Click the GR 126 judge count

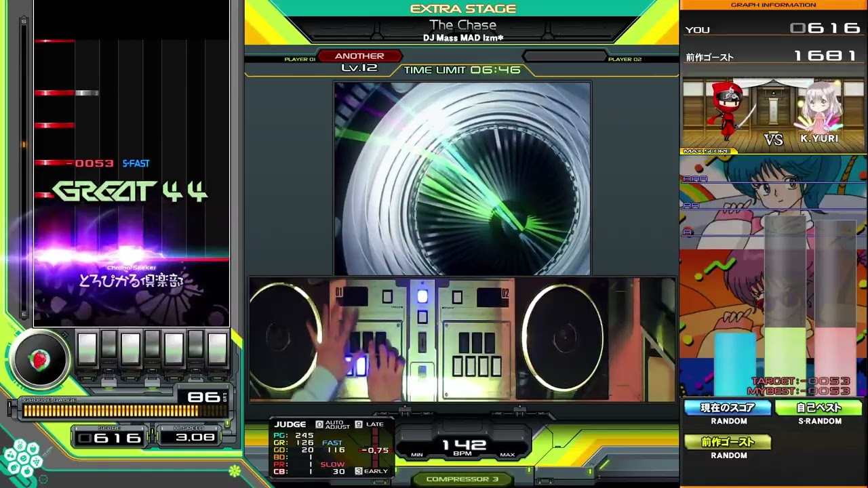tap(294, 443)
